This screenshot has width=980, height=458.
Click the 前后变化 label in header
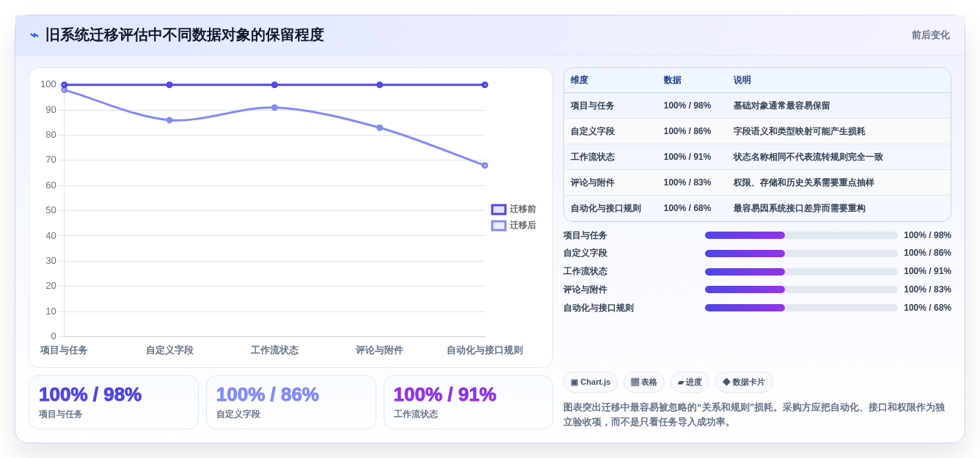point(931,35)
